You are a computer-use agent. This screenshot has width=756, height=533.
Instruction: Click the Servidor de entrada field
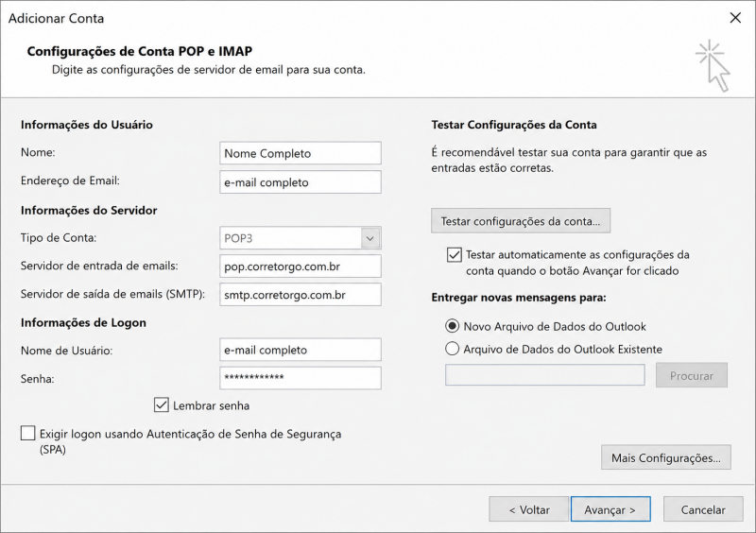(300, 266)
